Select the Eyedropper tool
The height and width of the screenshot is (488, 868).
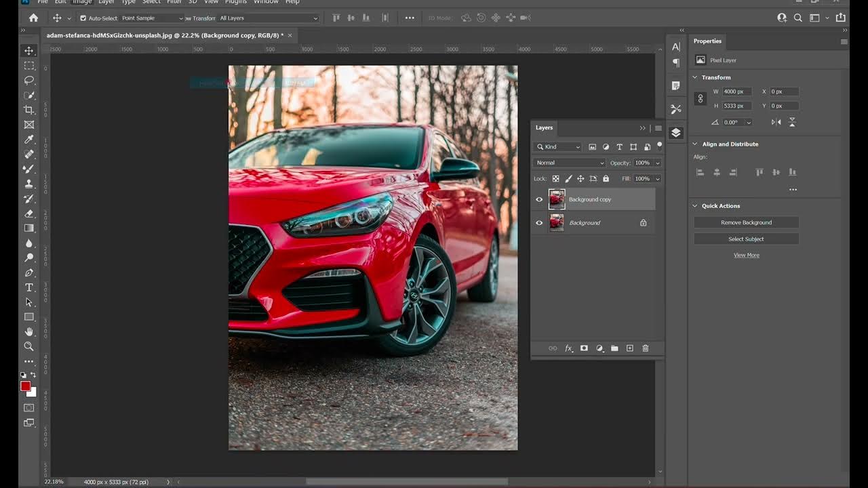click(29, 140)
